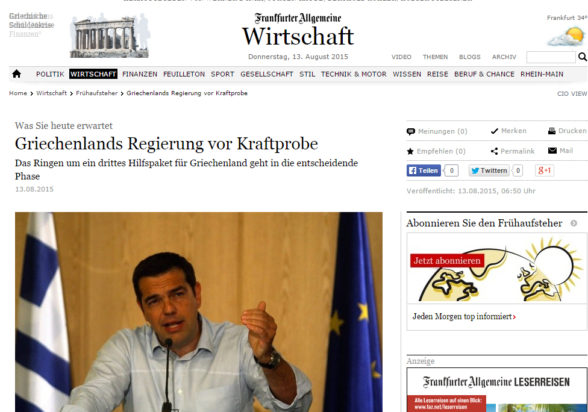
Task: Click the Google +1 icon
Action: click(x=544, y=171)
